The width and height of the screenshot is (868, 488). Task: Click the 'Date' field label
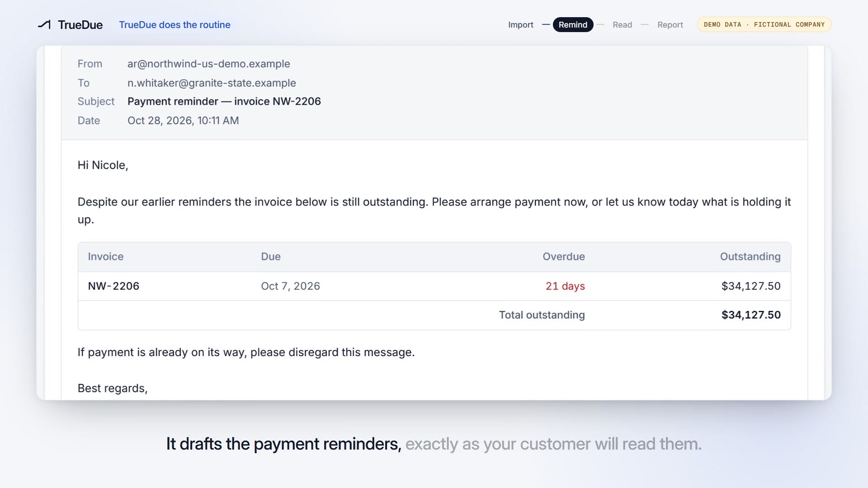pos(89,120)
